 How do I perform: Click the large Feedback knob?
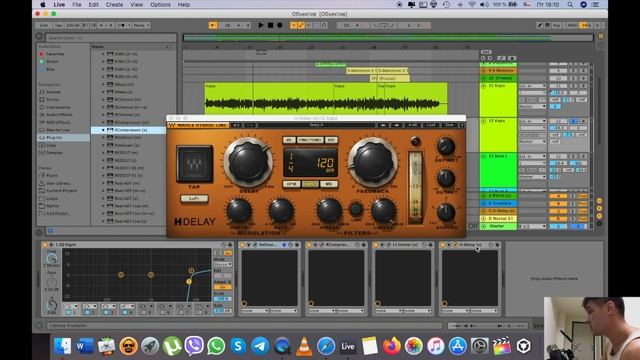click(372, 162)
